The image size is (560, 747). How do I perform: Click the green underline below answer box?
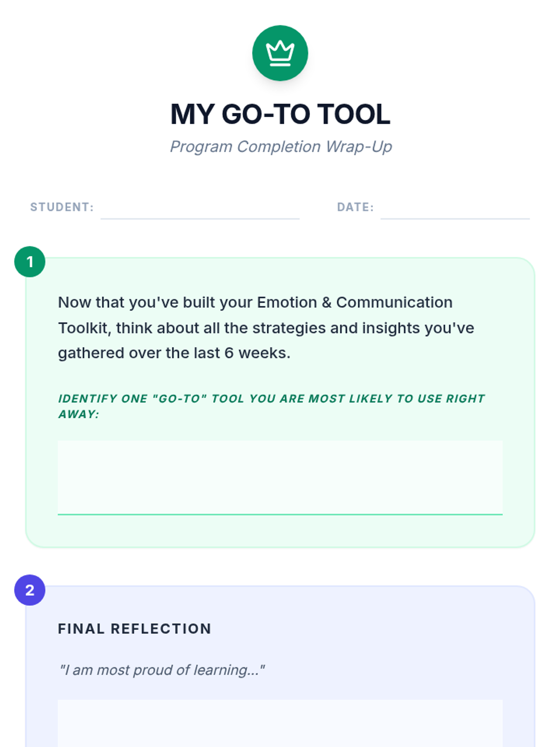(x=280, y=514)
